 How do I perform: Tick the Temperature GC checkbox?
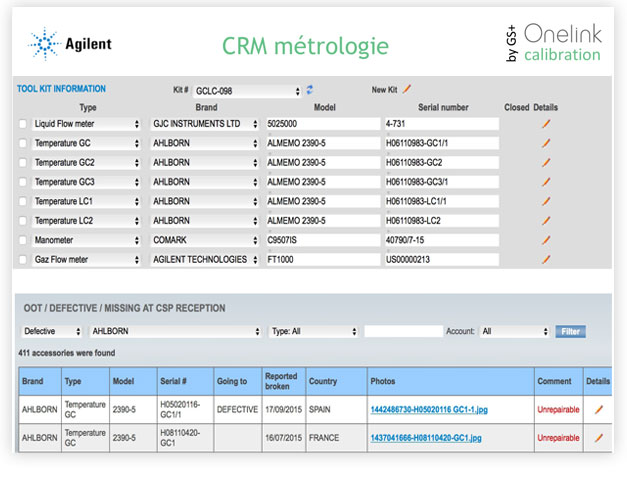[23, 143]
